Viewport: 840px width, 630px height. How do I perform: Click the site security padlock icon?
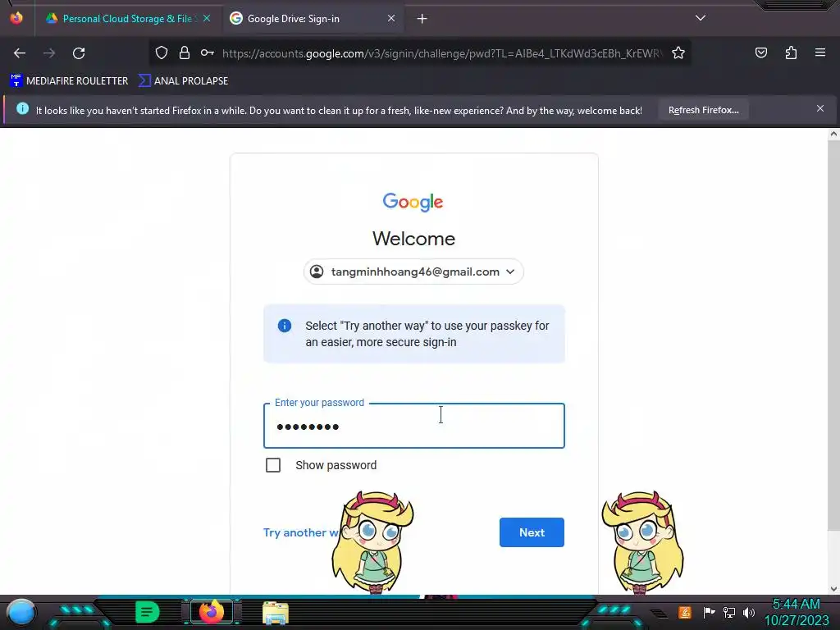(x=185, y=53)
